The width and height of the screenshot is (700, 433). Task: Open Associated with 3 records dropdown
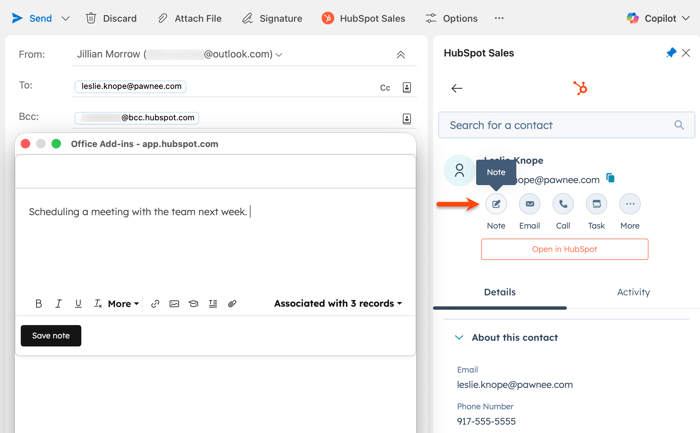(x=338, y=304)
